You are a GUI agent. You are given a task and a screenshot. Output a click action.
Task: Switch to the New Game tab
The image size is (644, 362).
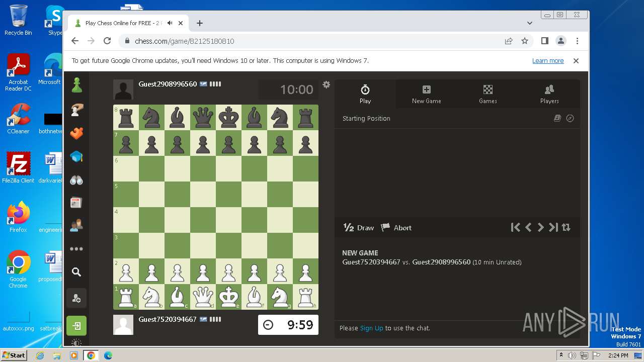tap(427, 94)
